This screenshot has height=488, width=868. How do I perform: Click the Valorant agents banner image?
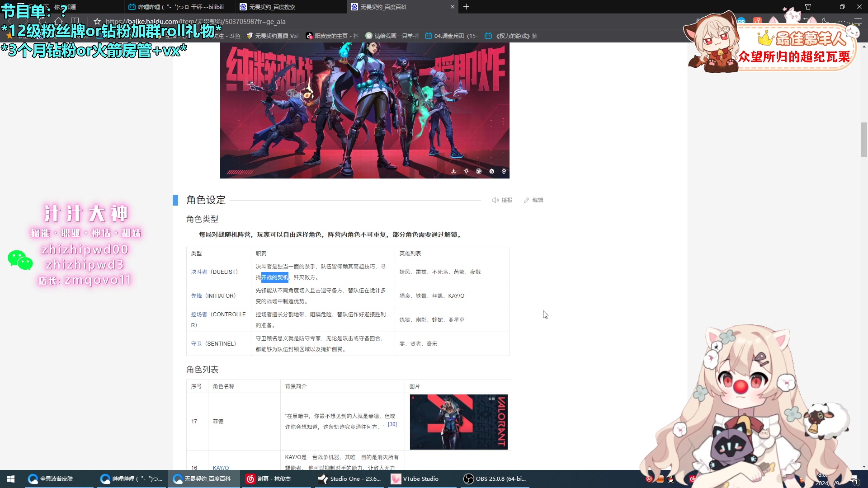coord(364,110)
